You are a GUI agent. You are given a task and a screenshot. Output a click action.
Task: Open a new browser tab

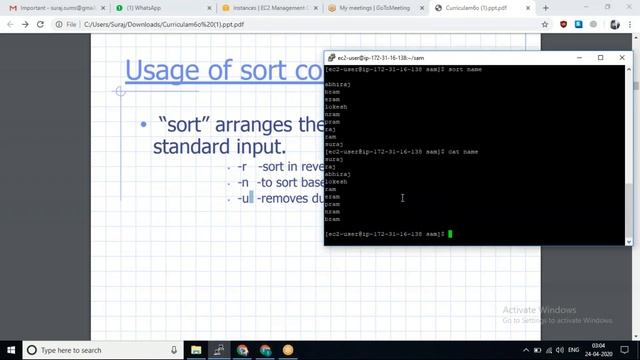pyautogui.click(x=546, y=8)
